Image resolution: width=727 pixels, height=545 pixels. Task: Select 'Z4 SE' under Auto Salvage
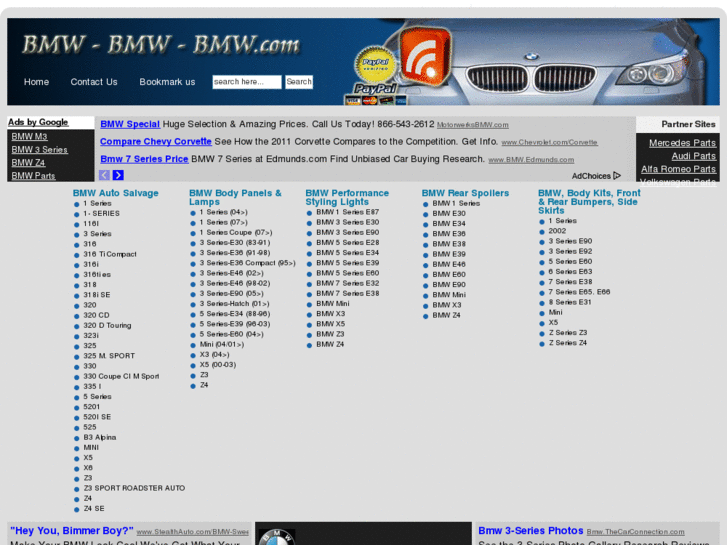pos(94,508)
